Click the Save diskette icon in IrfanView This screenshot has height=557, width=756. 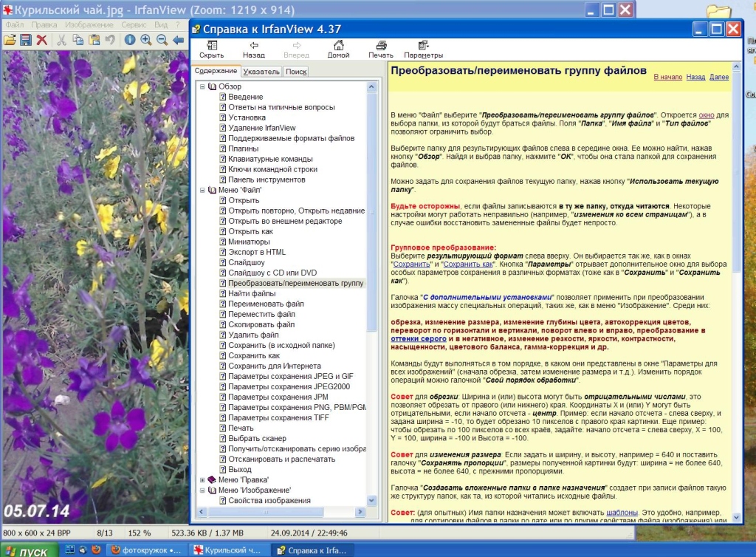pos(26,40)
